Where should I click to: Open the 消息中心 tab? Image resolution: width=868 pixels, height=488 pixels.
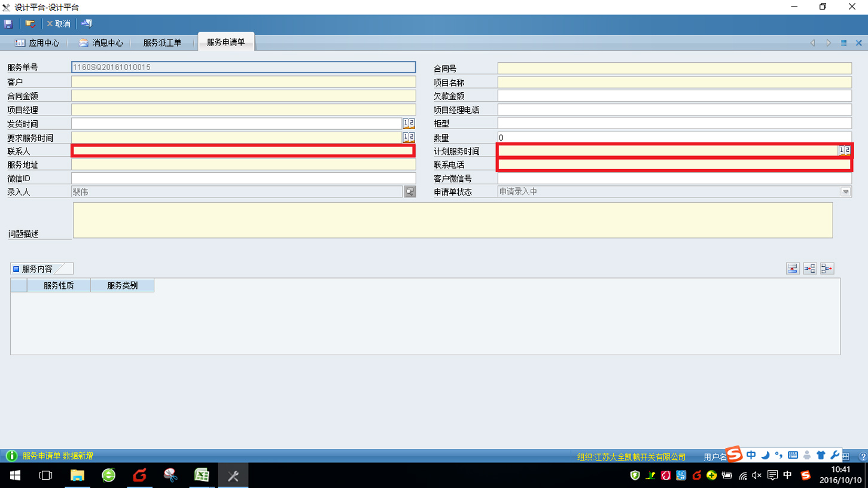click(x=100, y=43)
